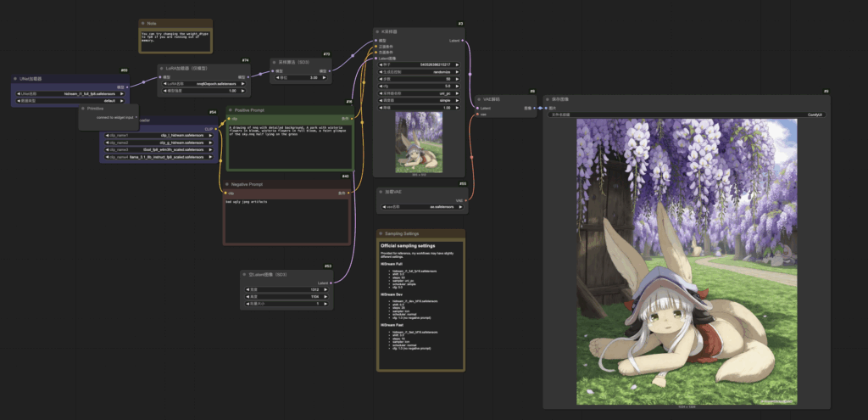Select the VAE解码 node title
The width and height of the screenshot is (868, 420).
(492, 99)
